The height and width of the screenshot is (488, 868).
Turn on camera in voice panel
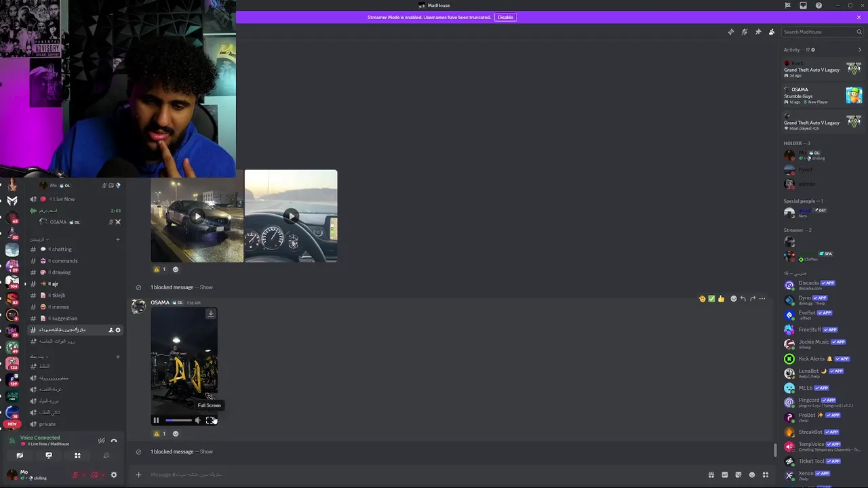pos(20,455)
